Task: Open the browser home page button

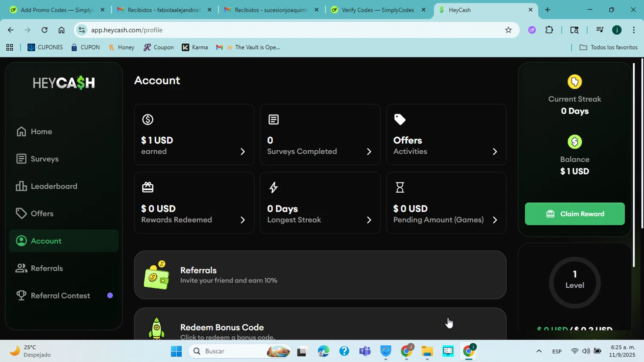Action: tap(61, 30)
